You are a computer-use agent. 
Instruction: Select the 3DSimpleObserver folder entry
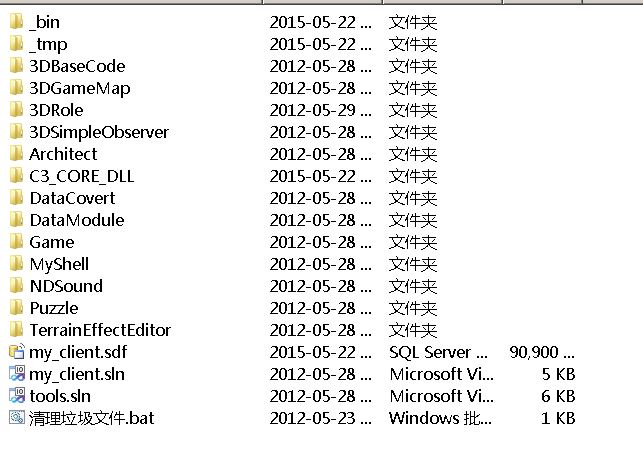[x=99, y=132]
